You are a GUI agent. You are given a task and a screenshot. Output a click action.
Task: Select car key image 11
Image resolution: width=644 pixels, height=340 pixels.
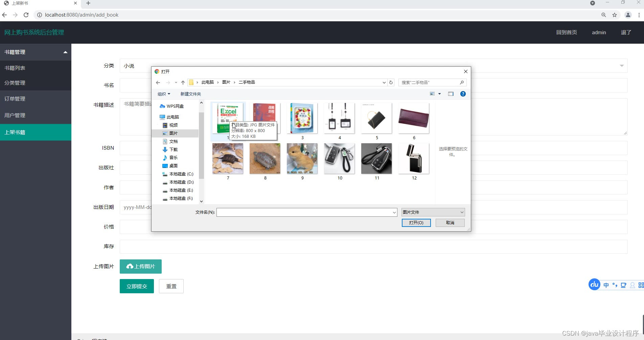point(376,158)
